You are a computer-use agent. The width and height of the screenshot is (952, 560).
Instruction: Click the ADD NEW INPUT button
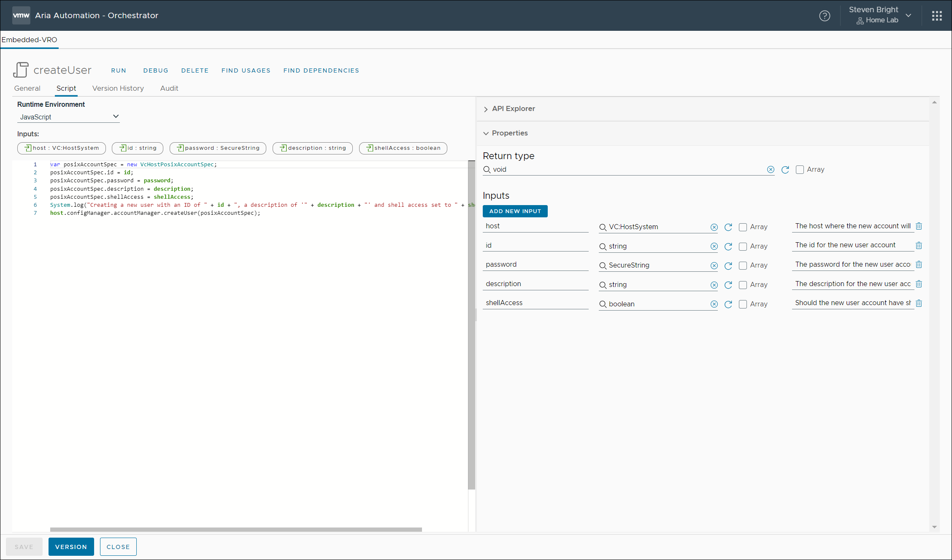(x=515, y=211)
